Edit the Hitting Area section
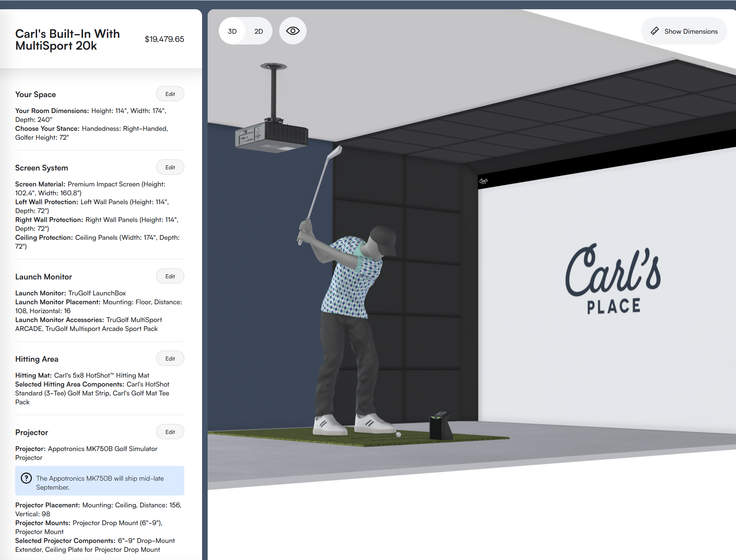 (170, 359)
